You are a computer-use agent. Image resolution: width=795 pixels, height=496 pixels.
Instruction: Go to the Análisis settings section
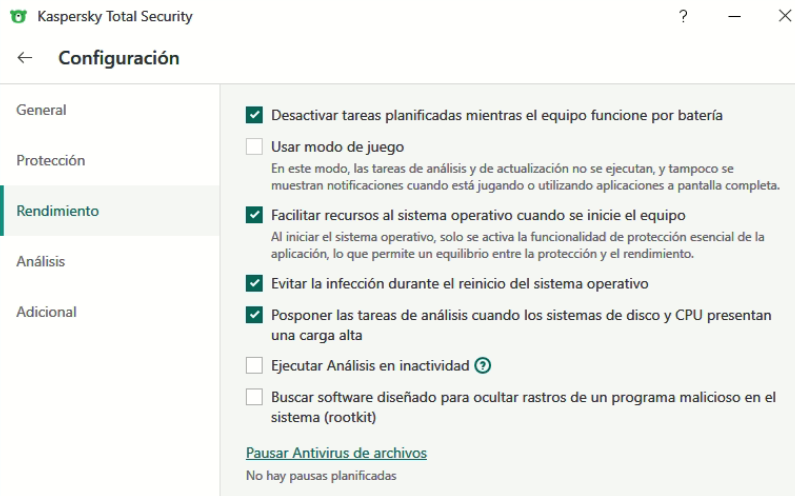pyautogui.click(x=40, y=261)
